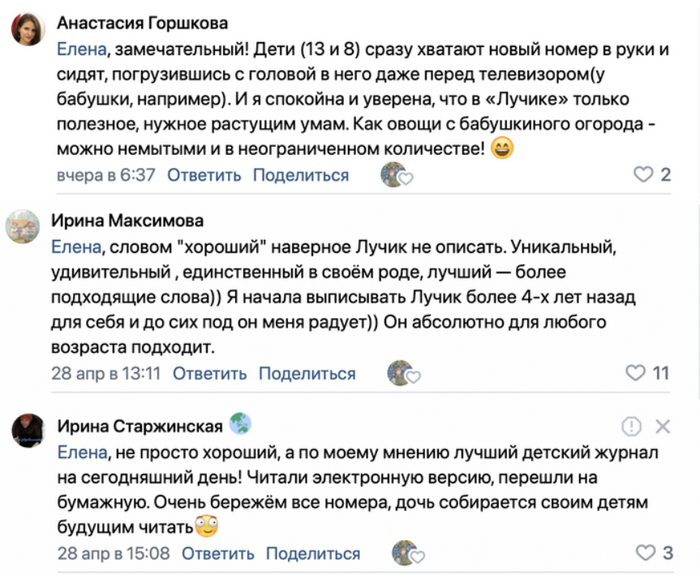
Task: Click Ответить under Анастасия Горшкова's comment
Action: pyautogui.click(x=204, y=175)
